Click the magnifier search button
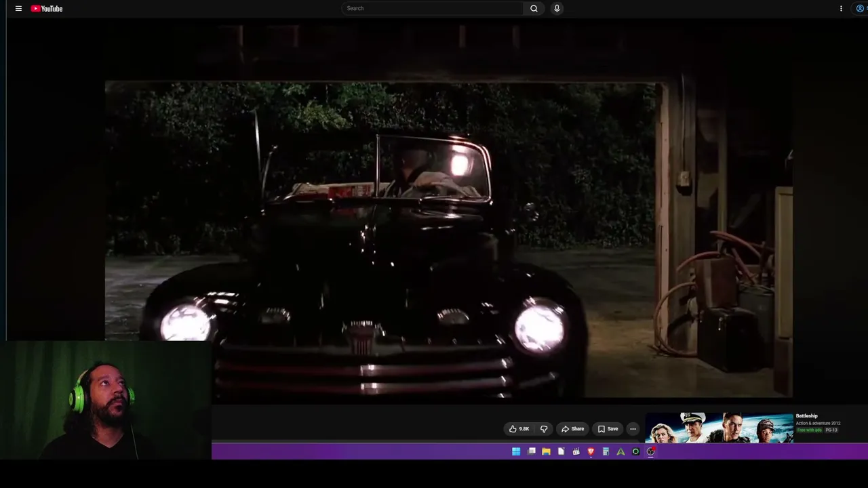868x488 pixels. 534,8
